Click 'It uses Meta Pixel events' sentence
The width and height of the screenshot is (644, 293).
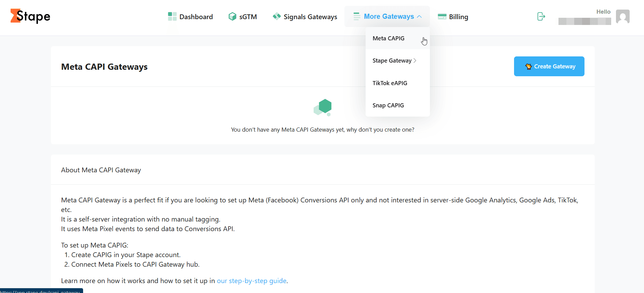click(148, 229)
